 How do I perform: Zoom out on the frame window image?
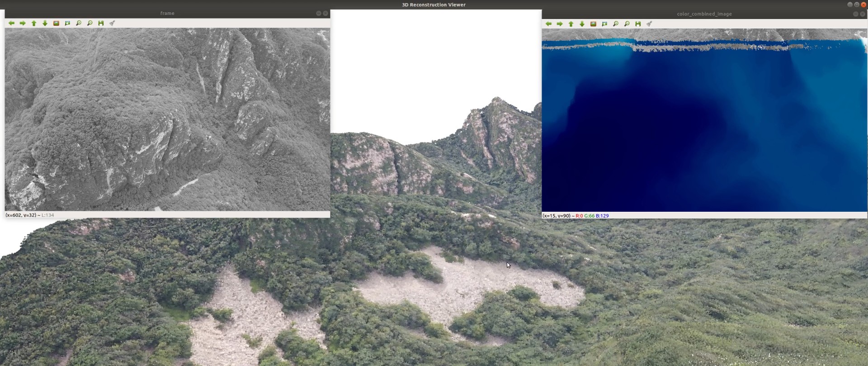click(90, 23)
